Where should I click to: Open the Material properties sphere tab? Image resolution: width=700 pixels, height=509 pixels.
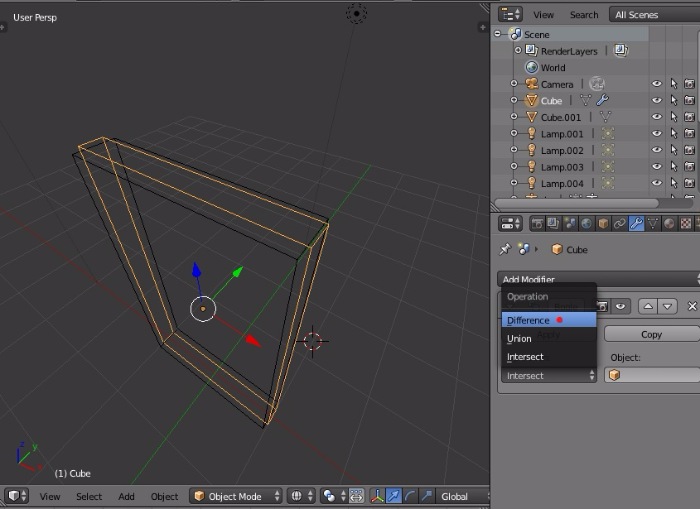tap(670, 223)
